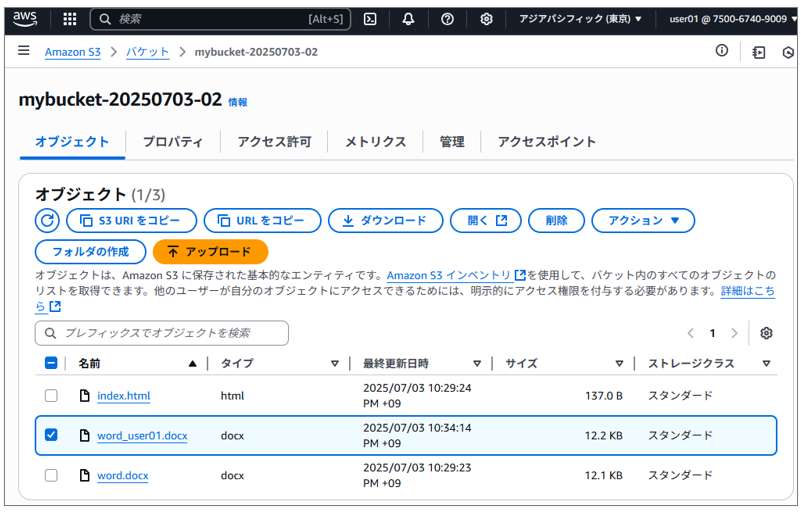Open the バケット breadcrumb link
The width and height of the screenshot is (801, 512).
pos(148,52)
